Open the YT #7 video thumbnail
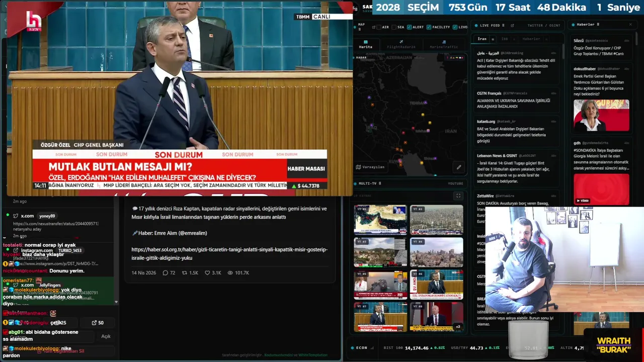 (x=380, y=317)
